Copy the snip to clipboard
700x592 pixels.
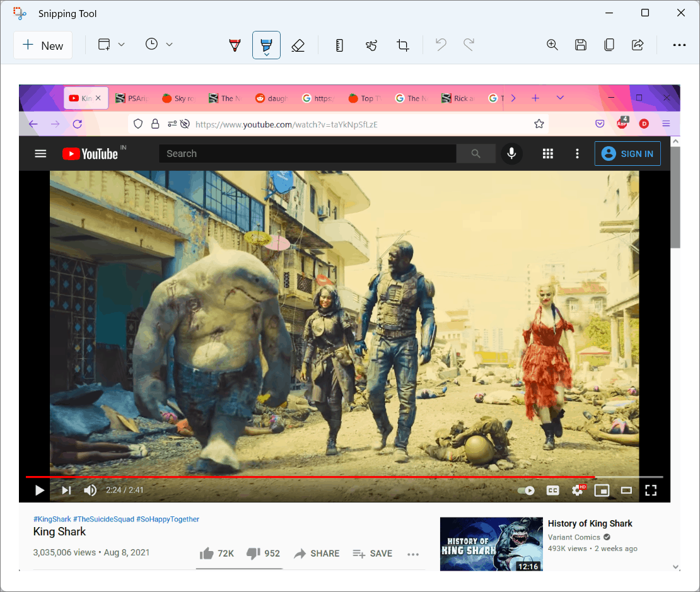click(609, 45)
